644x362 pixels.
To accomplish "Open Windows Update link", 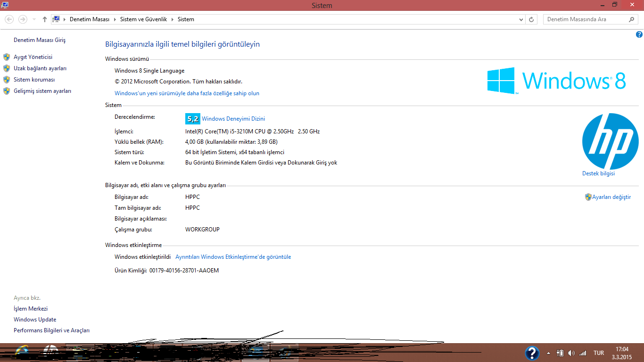I will [35, 320].
